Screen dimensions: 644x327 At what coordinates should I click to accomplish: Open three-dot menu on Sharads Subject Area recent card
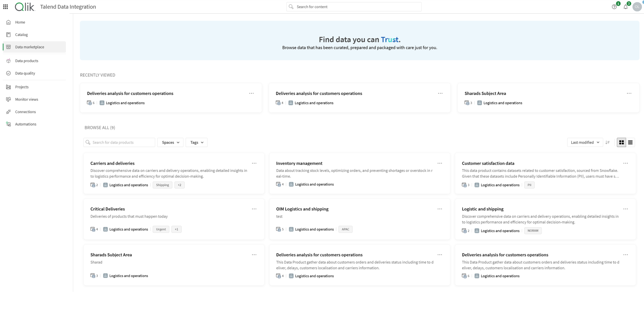pos(629,93)
